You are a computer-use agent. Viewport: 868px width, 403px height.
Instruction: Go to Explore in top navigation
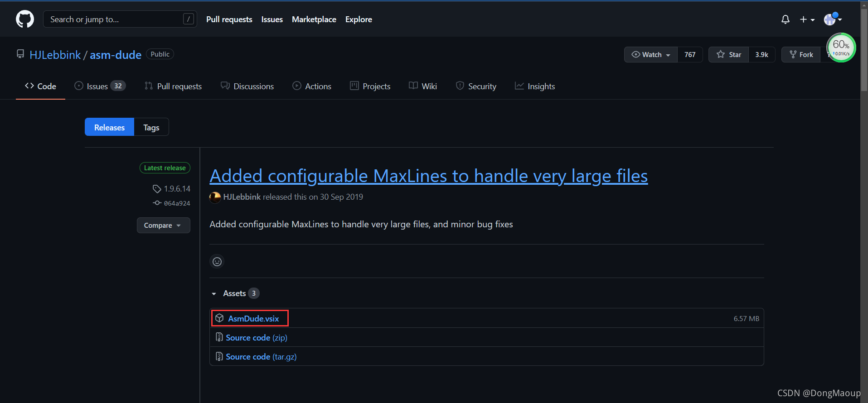359,19
